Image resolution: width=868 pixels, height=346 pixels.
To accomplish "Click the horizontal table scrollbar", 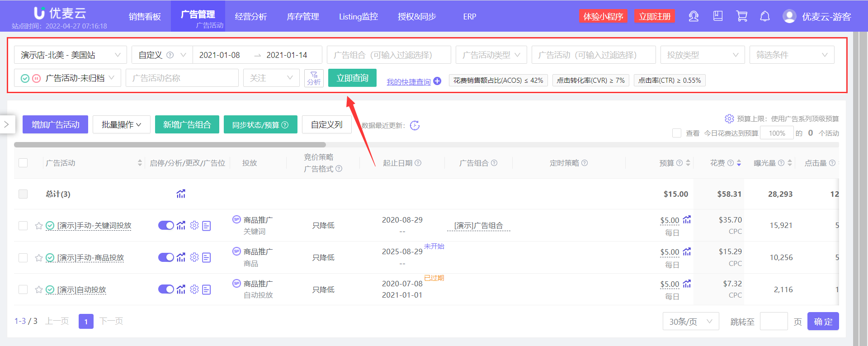I will pyautogui.click(x=170, y=145).
